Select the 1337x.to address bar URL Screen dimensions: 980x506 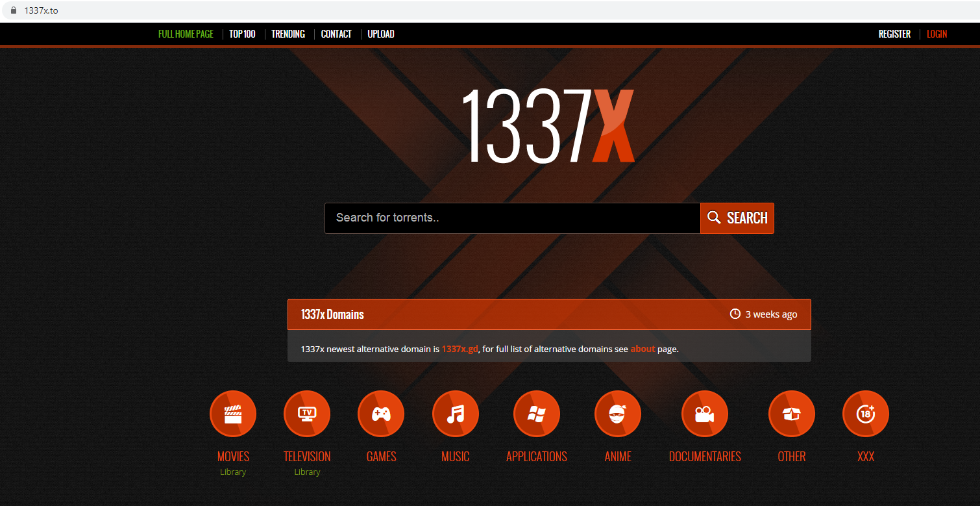(x=41, y=10)
